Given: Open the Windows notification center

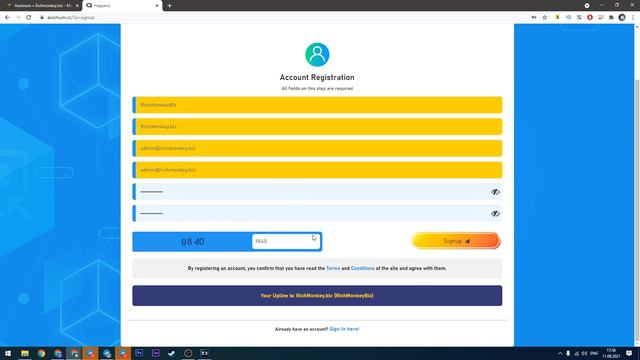Looking at the screenshot, I should [x=629, y=353].
